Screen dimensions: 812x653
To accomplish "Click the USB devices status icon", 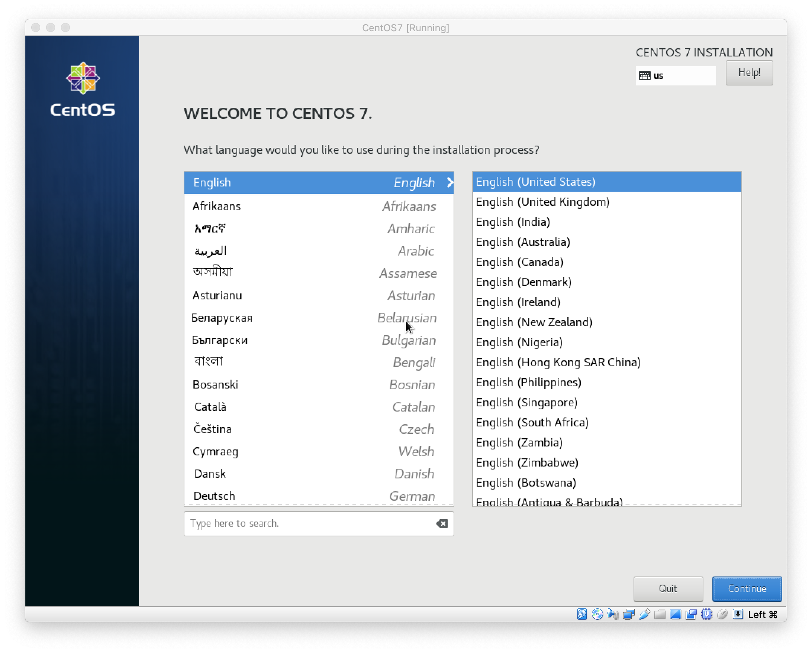I will (x=644, y=614).
